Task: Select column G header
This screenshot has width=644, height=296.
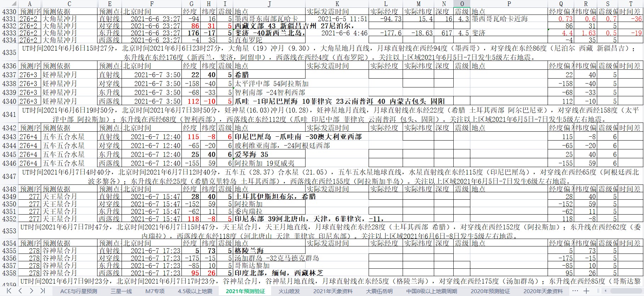Action: pyautogui.click(x=191, y=4)
